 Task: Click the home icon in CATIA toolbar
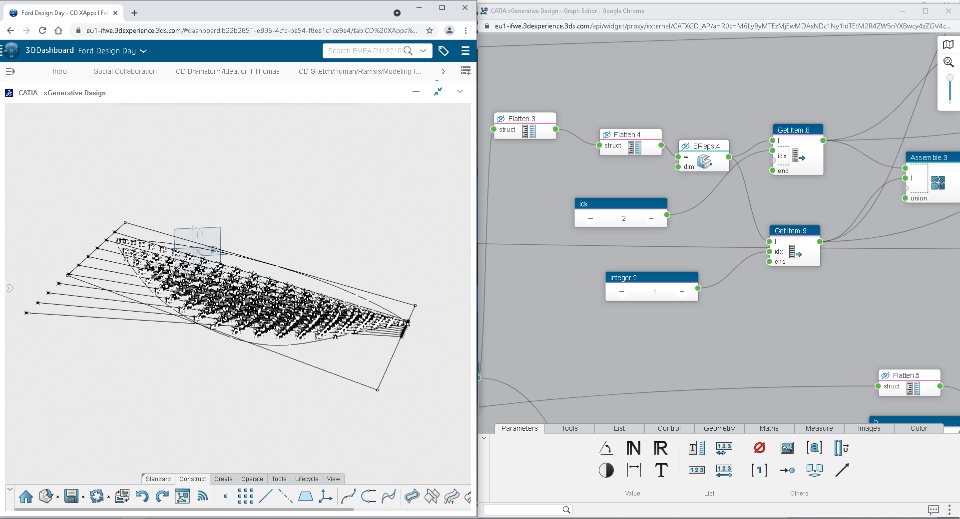click(26, 496)
